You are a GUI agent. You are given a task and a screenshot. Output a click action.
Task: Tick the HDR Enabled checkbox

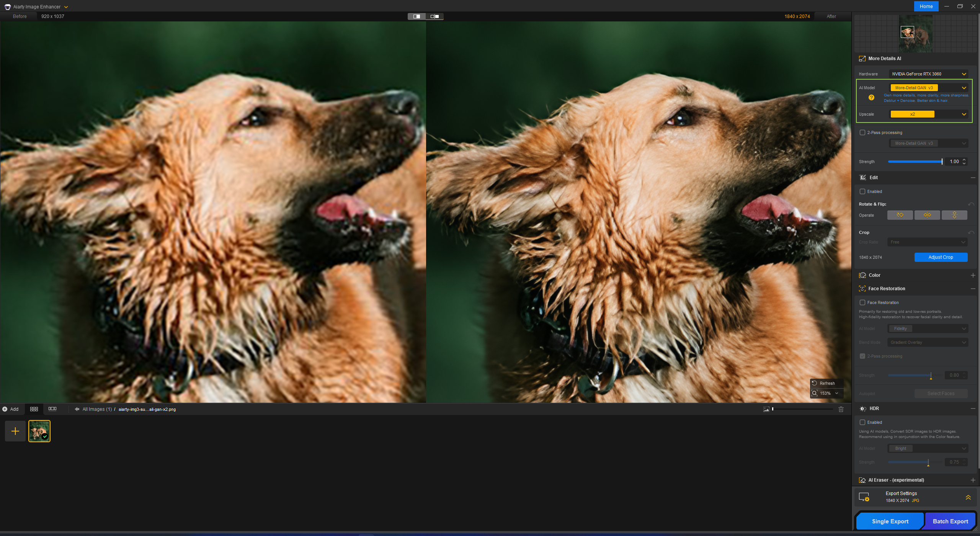pos(862,422)
